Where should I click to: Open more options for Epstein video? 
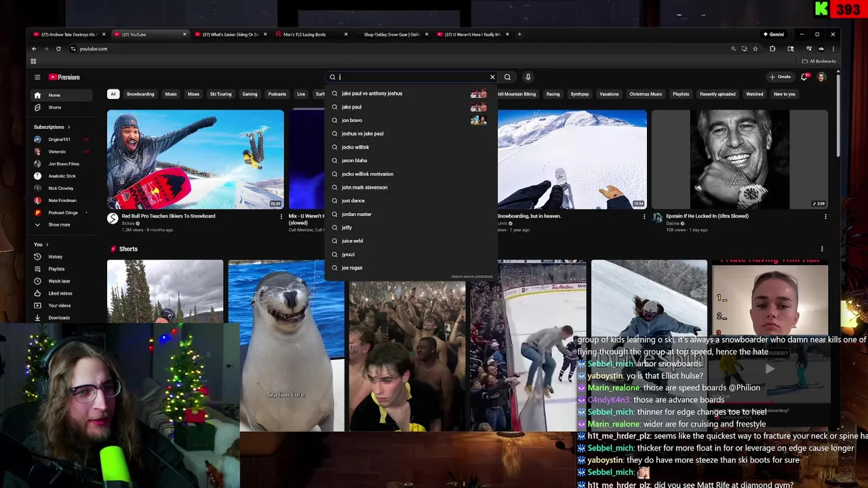click(x=825, y=217)
